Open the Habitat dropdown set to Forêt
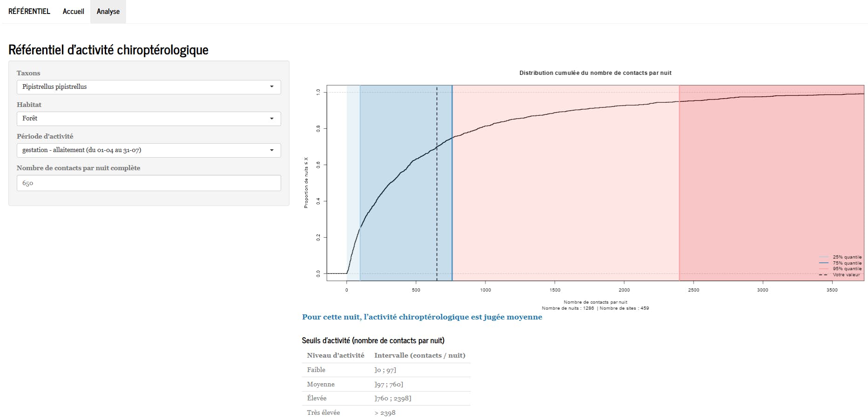The height and width of the screenshot is (419, 868). click(x=148, y=119)
